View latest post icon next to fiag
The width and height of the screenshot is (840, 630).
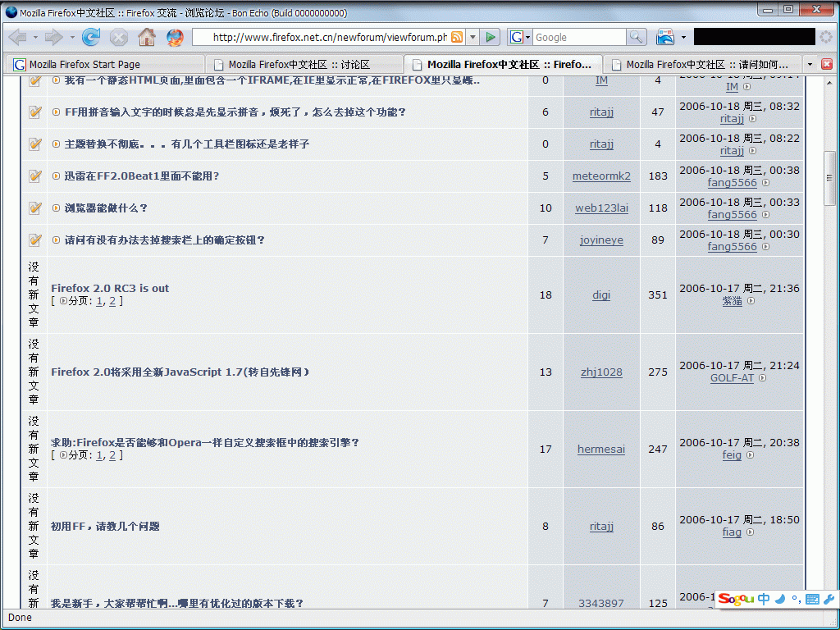click(750, 532)
